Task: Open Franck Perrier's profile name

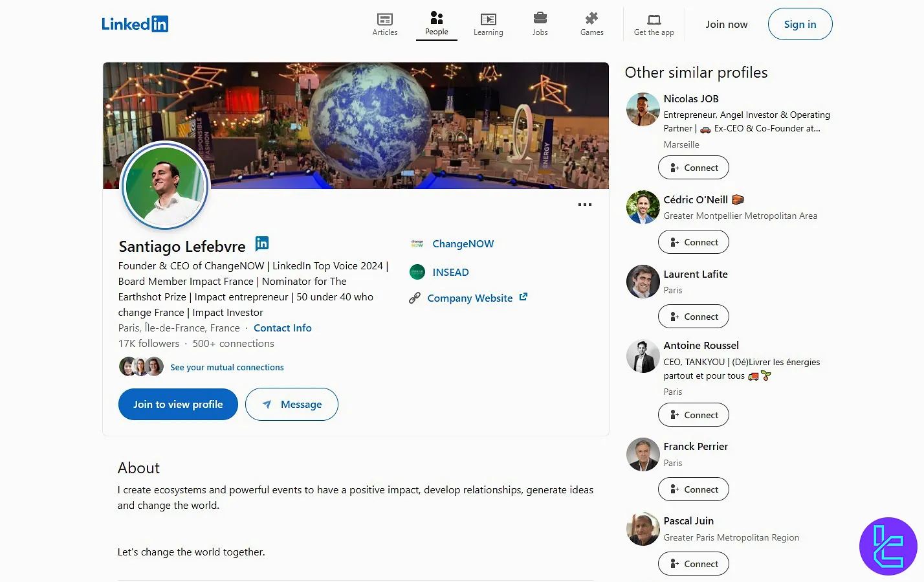Action: point(696,447)
